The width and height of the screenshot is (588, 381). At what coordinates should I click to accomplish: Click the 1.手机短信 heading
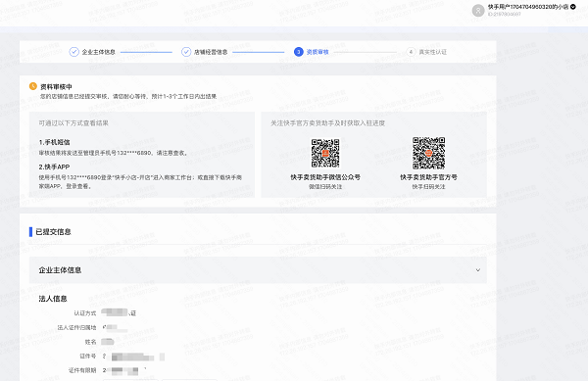click(54, 142)
